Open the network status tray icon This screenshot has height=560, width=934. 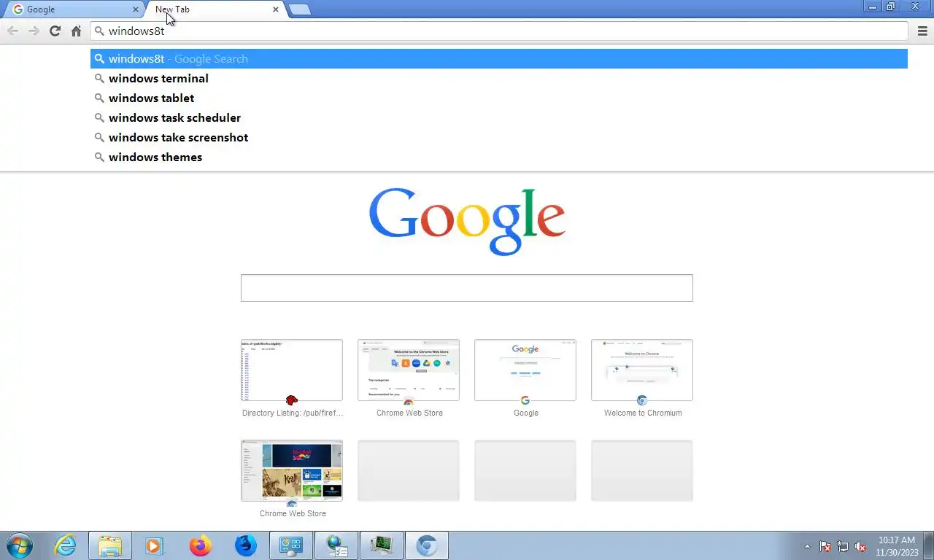(843, 546)
